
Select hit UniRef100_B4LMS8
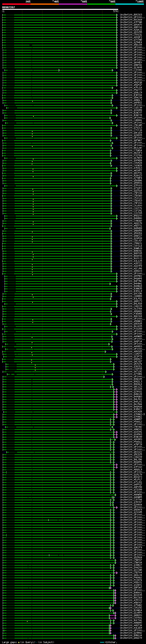point(131,304)
